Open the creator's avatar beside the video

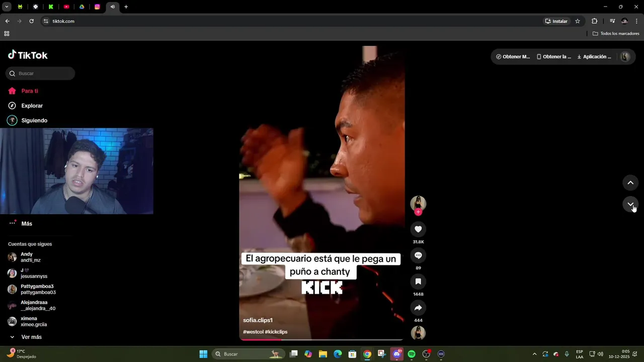[418, 203]
